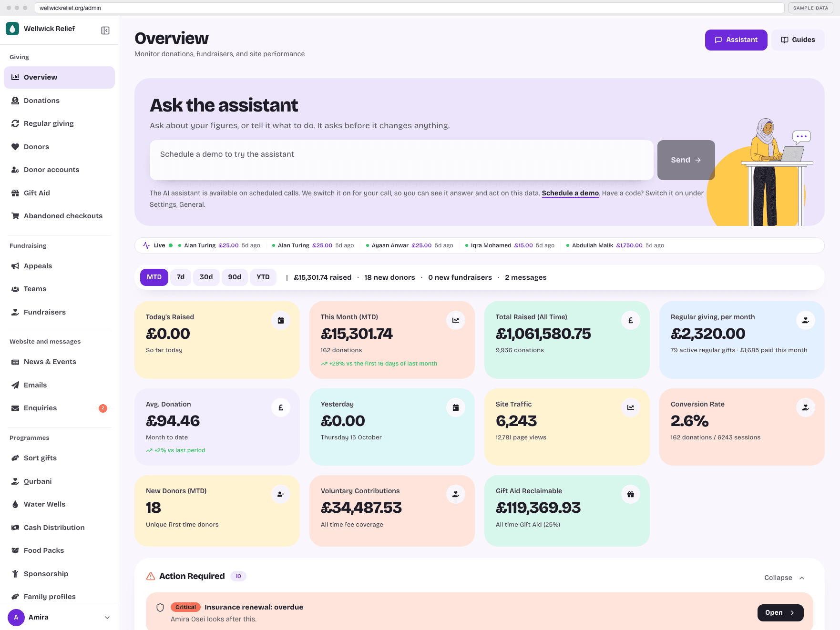Open Appeals under Fundraising
This screenshot has width=840, height=630.
tap(59, 266)
